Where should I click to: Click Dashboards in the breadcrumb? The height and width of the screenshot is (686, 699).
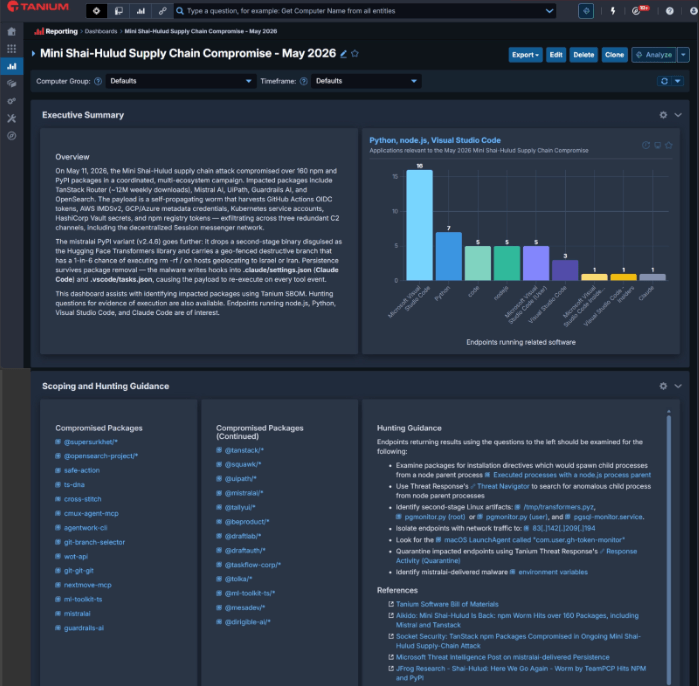coord(101,31)
